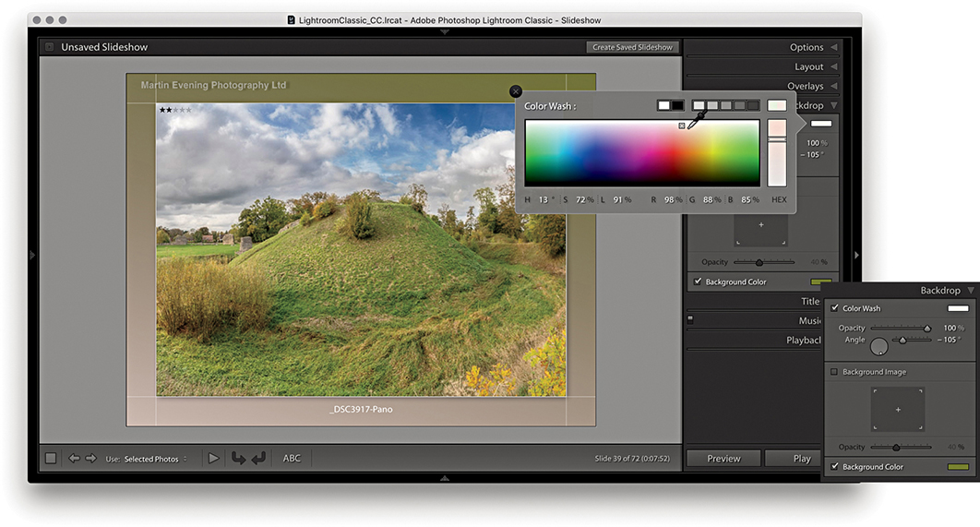This screenshot has height=527, width=980.
Task: Click the play triangle in the toolbar
Action: [213, 459]
